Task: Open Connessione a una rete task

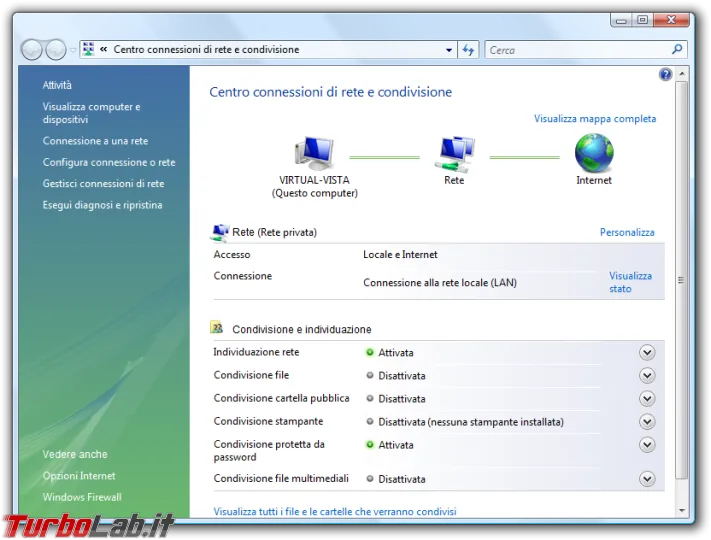Action: pos(95,141)
